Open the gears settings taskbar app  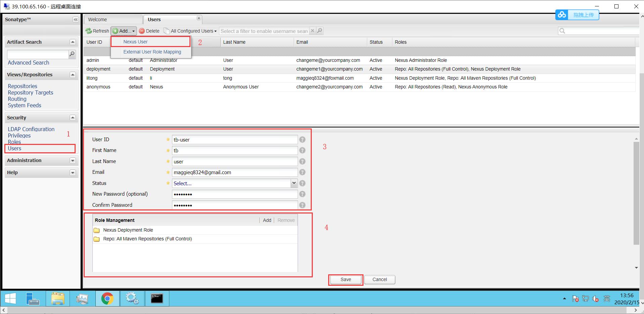click(132, 298)
